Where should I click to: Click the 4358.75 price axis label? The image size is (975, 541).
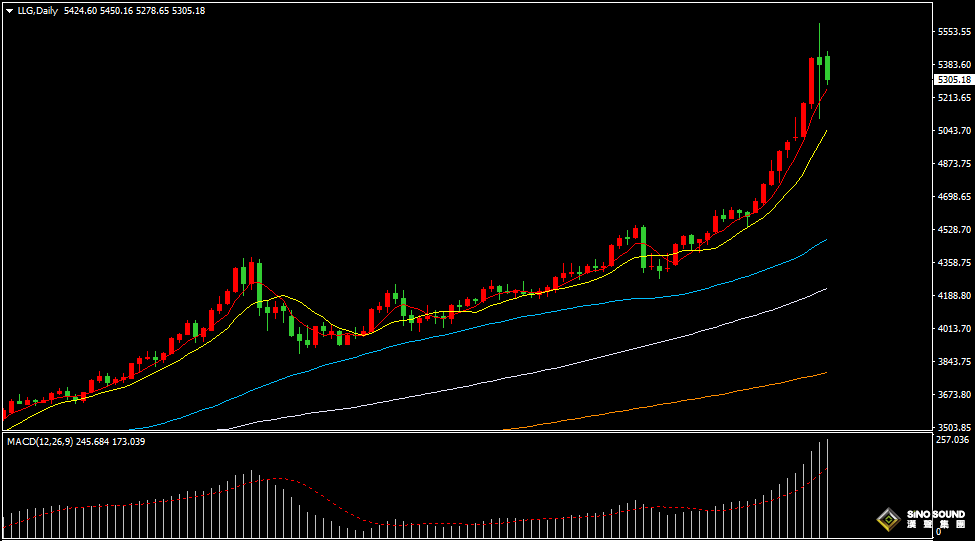coord(954,262)
